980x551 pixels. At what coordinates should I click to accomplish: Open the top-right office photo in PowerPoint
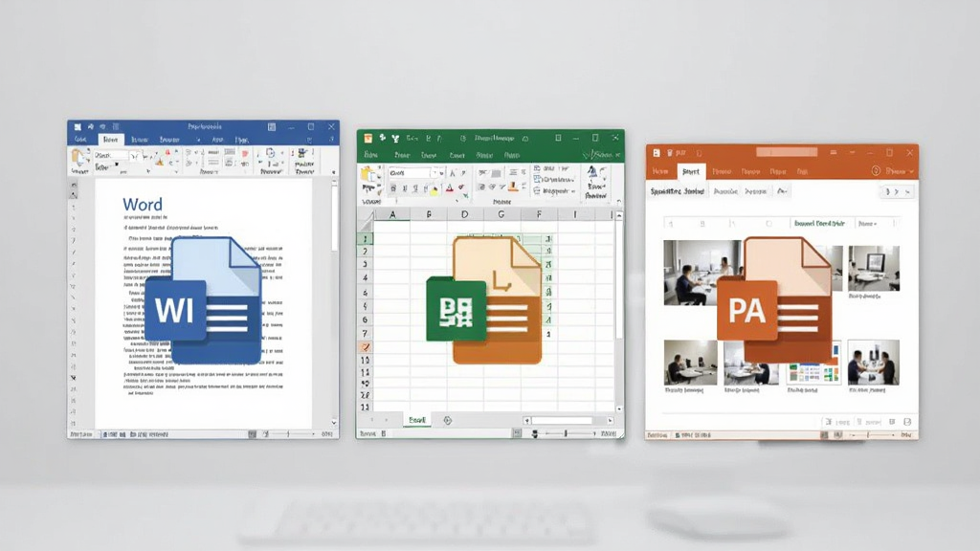click(874, 269)
